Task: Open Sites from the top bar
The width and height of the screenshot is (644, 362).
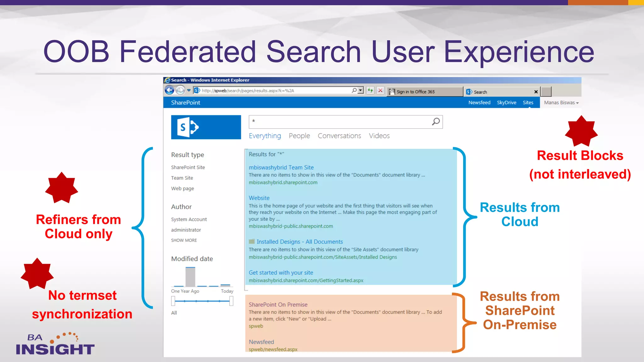Action: click(x=528, y=102)
